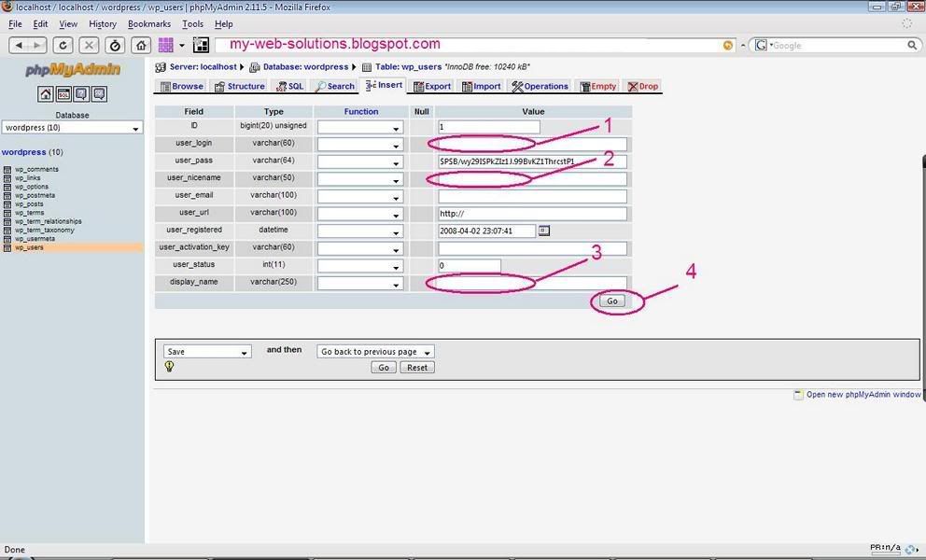Screen dimensions: 926x560
Task: Open the wp_usermeta table link
Action: point(35,239)
